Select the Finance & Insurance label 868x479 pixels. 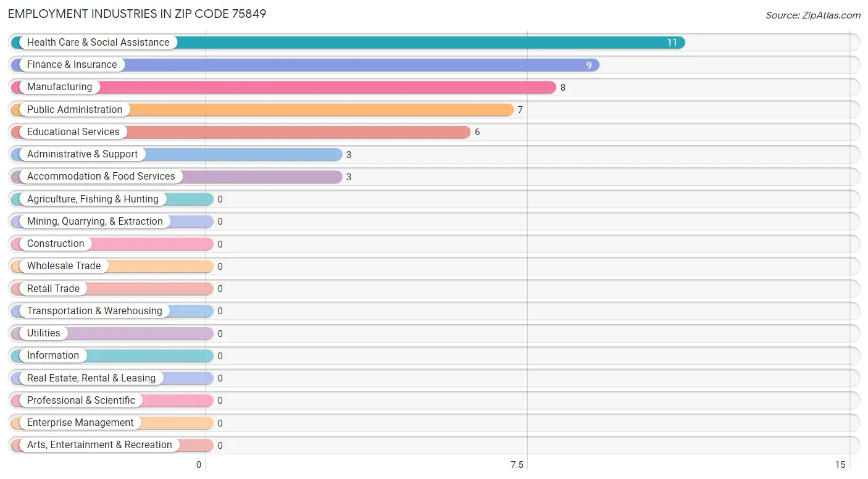(x=72, y=65)
